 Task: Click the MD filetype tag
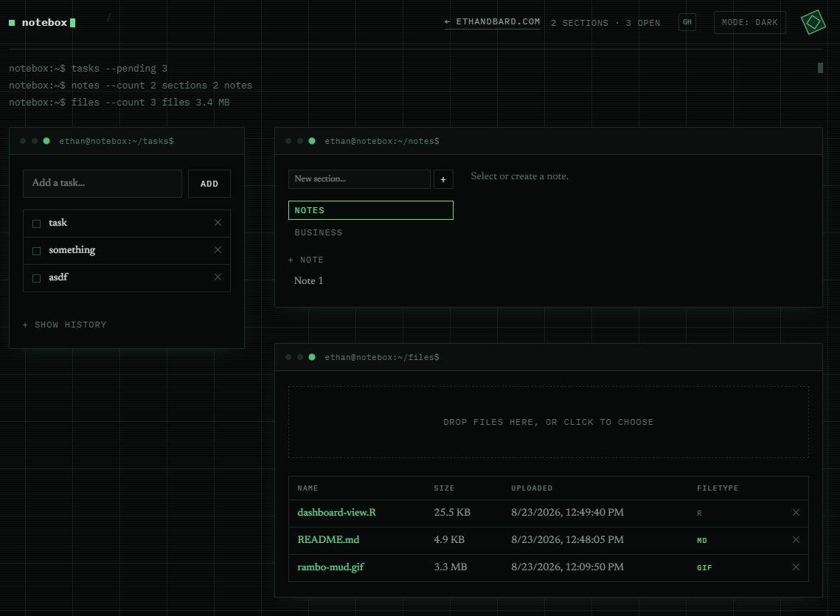pos(702,541)
